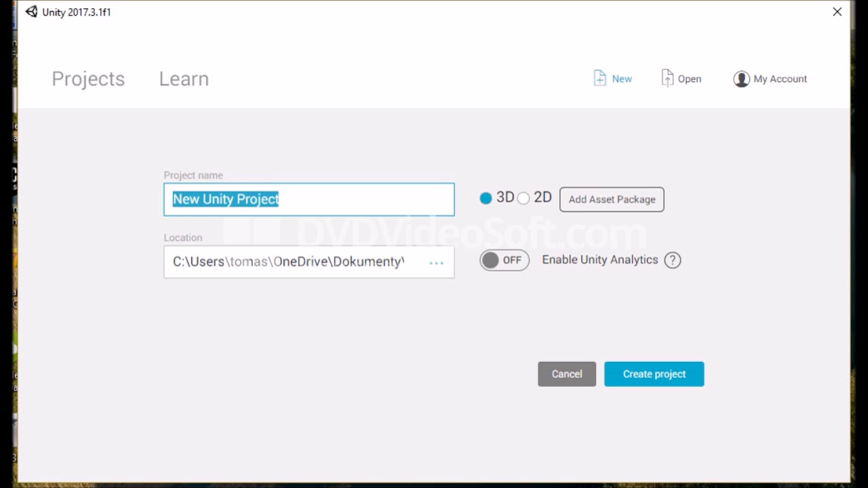
Task: Click the Create project button
Action: 654,374
